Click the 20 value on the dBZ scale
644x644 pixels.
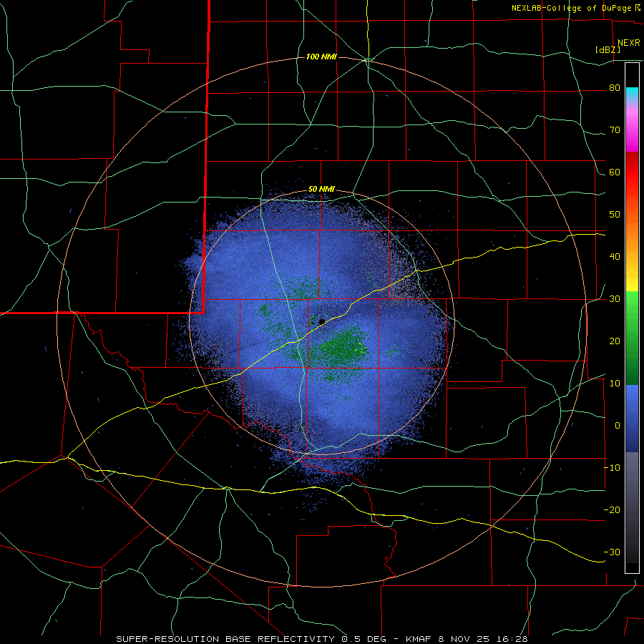coord(615,341)
